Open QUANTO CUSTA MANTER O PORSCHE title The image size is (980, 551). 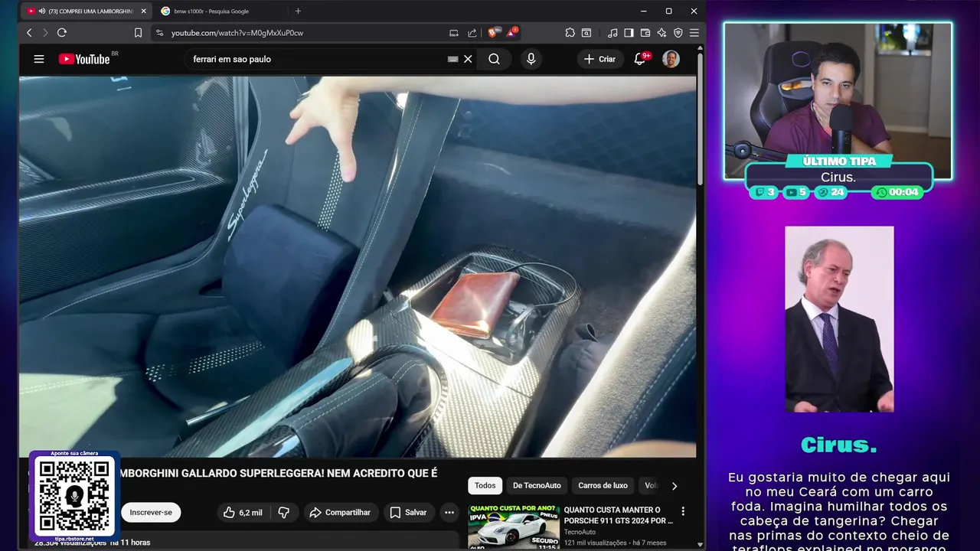click(x=618, y=515)
